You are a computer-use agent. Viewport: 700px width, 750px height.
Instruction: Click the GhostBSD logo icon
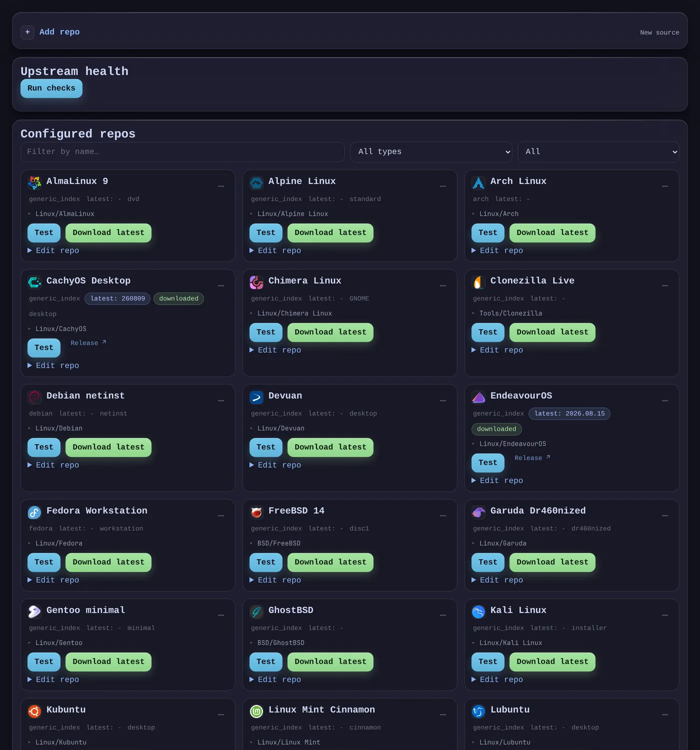tap(256, 612)
